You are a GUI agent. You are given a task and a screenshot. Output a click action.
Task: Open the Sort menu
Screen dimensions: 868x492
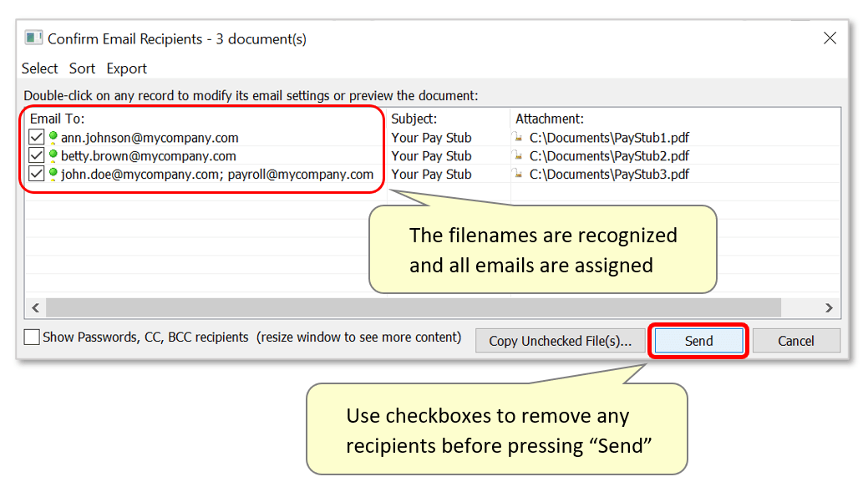pyautogui.click(x=82, y=68)
